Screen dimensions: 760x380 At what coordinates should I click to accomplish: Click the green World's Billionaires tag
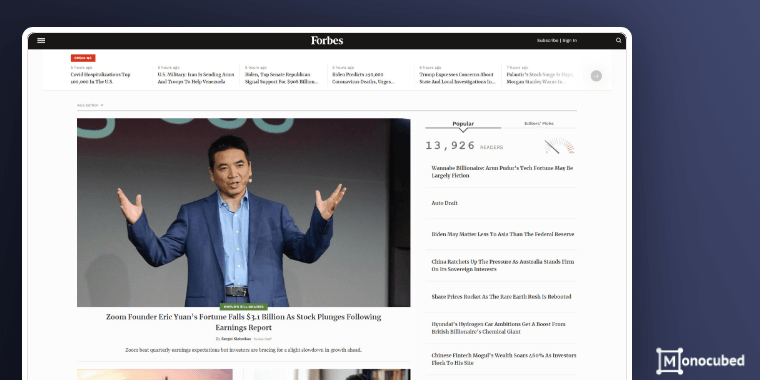point(243,307)
